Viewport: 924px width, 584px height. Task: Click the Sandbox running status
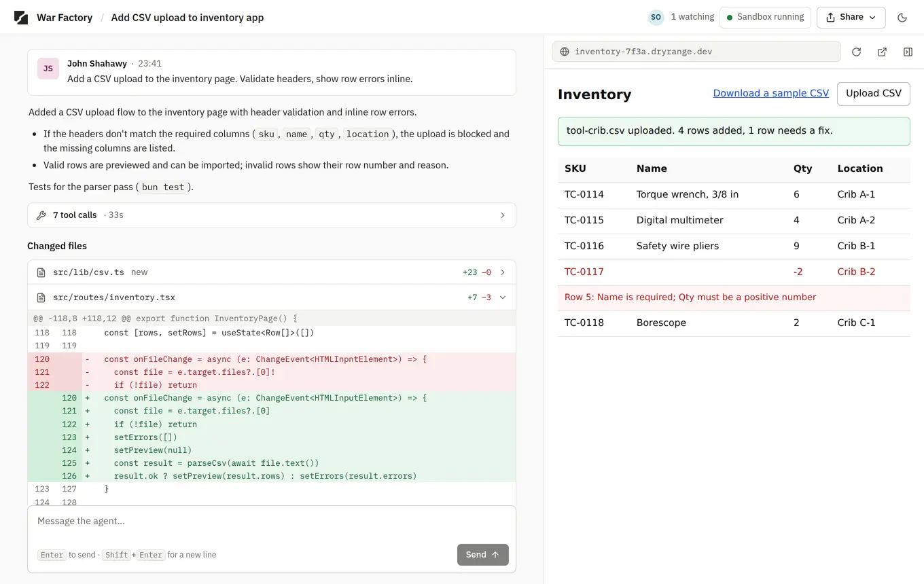765,17
